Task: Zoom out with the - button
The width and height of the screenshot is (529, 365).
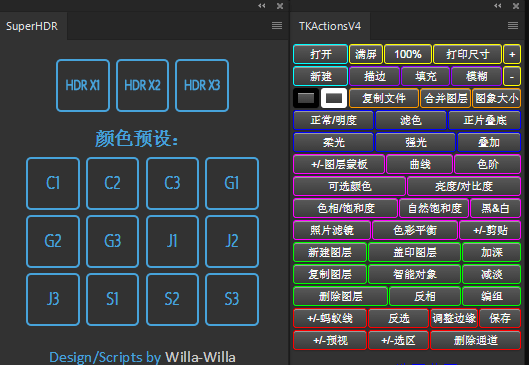Action: (x=512, y=76)
